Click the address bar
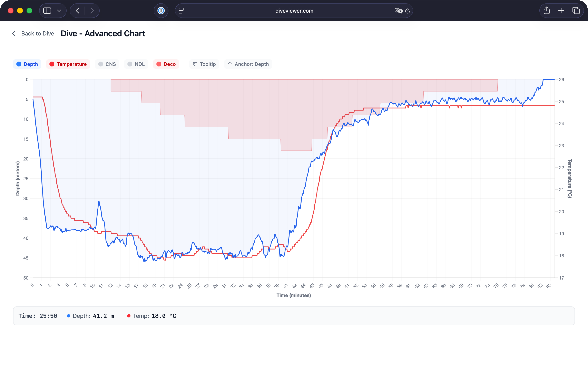This screenshot has height=367, width=588. [x=294, y=11]
